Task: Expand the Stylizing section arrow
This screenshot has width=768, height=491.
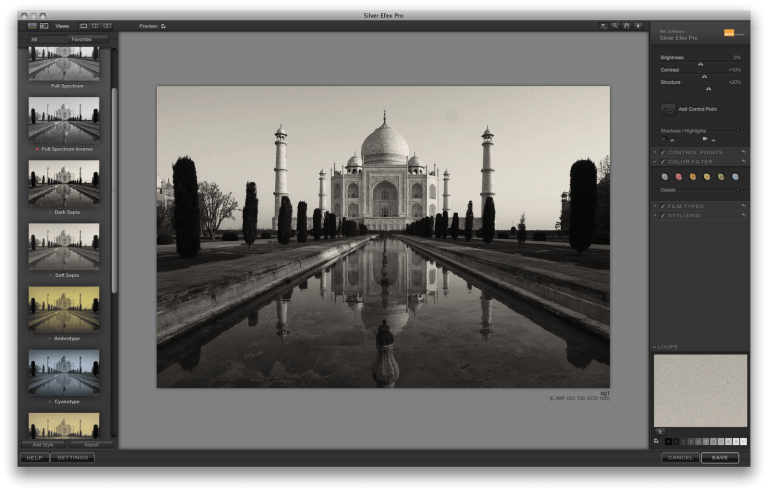Action: 655,216
